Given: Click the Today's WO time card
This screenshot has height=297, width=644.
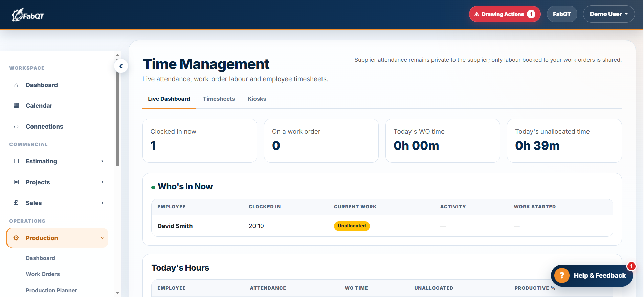Looking at the screenshot, I should point(443,141).
